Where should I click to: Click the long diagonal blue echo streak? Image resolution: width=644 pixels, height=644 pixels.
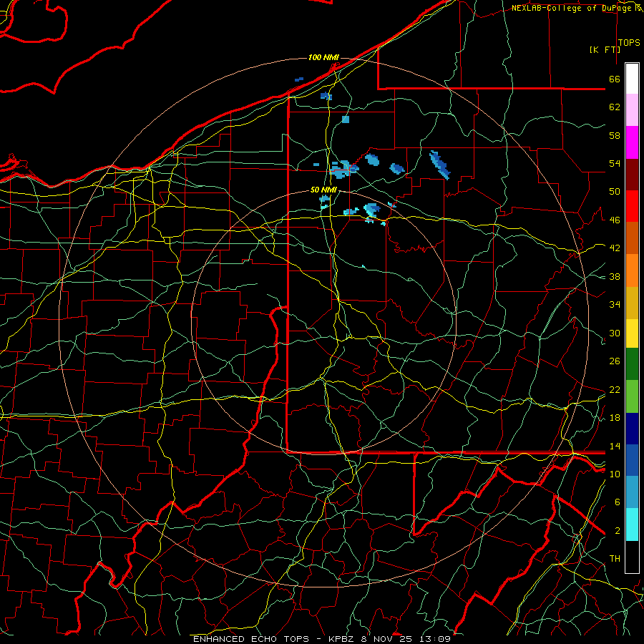click(439, 165)
